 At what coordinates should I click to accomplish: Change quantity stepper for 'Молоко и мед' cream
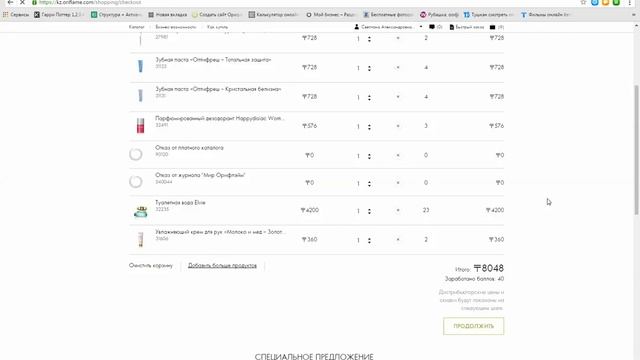click(369, 240)
